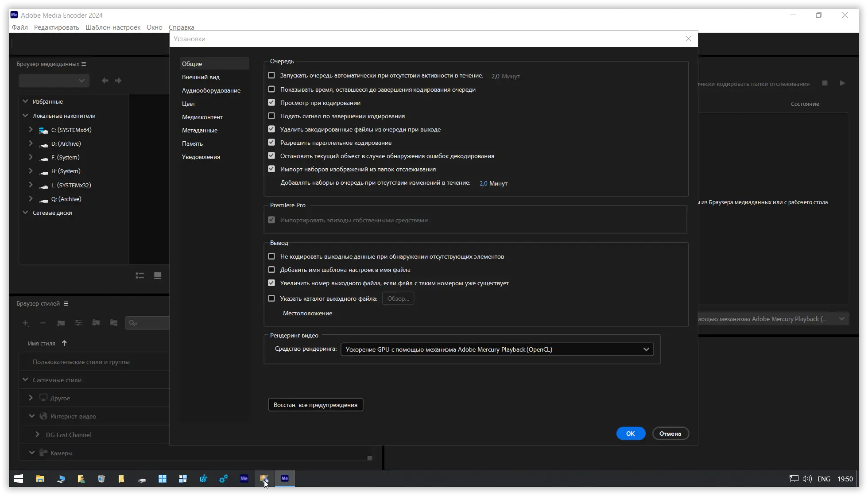This screenshot has width=868, height=496.
Task: Expand the C: (SYSTEMx64) drive node
Action: click(x=31, y=130)
